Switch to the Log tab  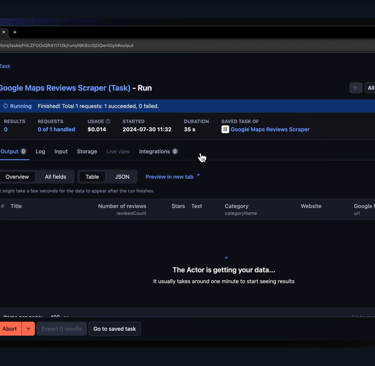pos(40,151)
